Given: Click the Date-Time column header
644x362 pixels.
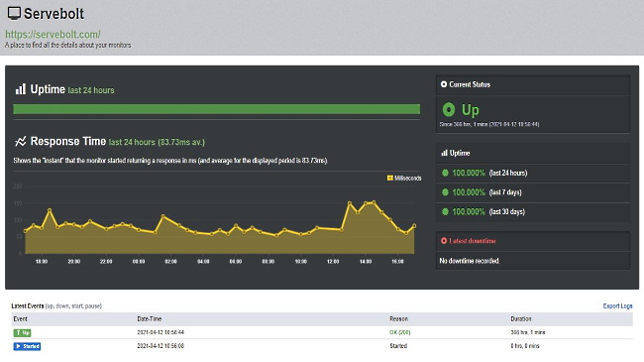Looking at the screenshot, I should (x=149, y=318).
